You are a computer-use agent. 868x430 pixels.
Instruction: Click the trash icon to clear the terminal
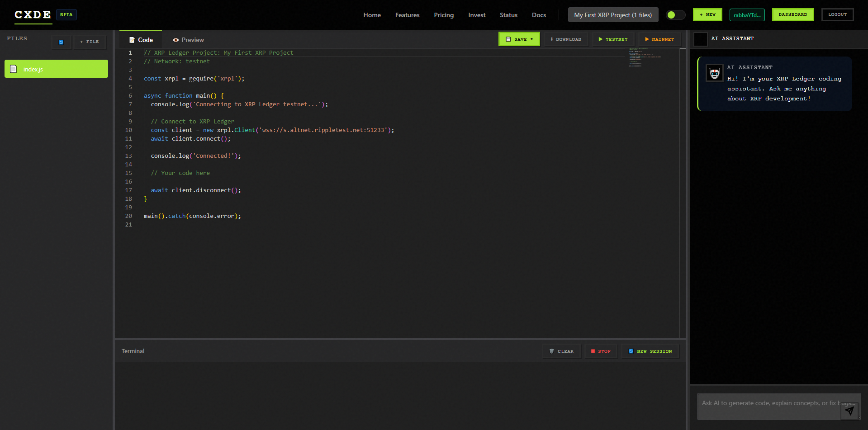[x=551, y=351]
